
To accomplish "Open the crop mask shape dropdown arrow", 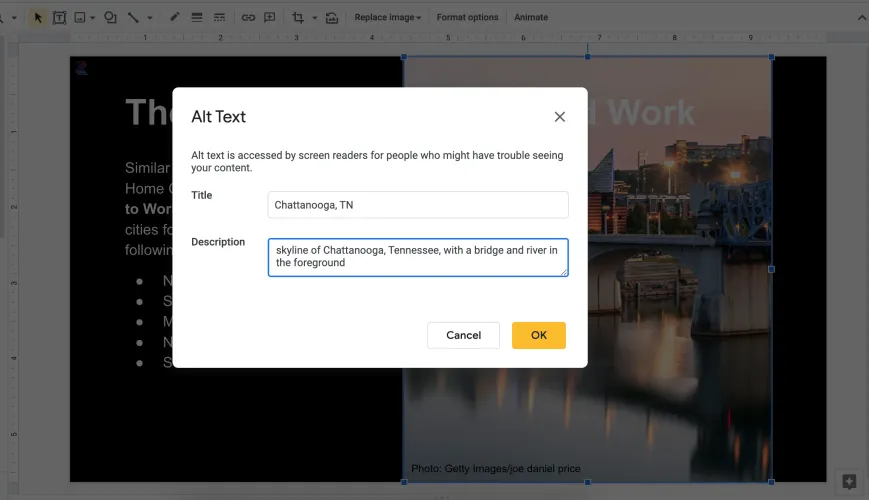I will coord(314,17).
